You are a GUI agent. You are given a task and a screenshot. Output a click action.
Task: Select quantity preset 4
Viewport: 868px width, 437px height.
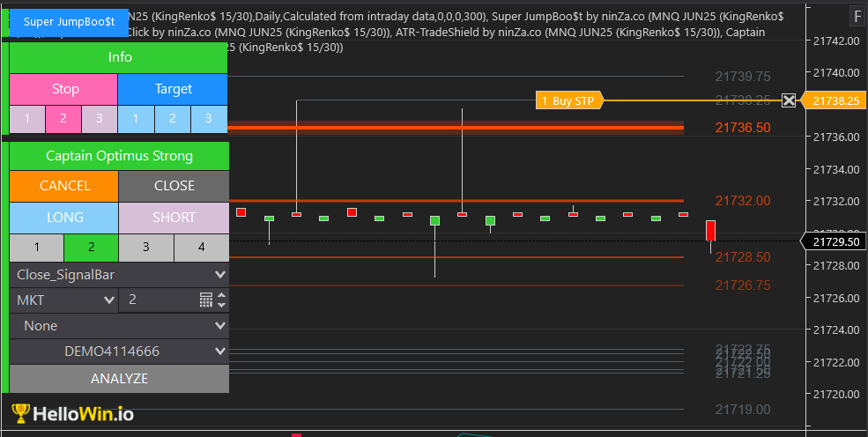[x=202, y=248]
